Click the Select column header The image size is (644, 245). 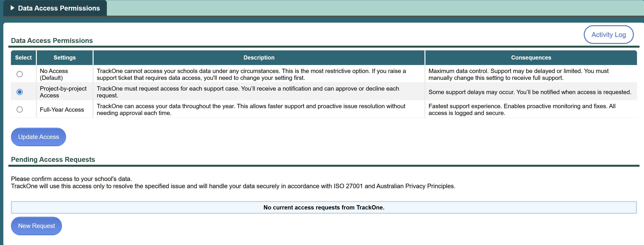pyautogui.click(x=23, y=58)
